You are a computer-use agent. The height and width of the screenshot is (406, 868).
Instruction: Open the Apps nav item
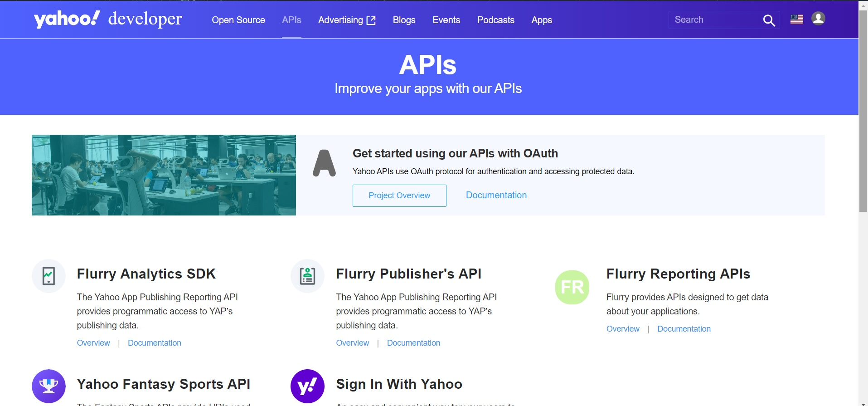[542, 20]
